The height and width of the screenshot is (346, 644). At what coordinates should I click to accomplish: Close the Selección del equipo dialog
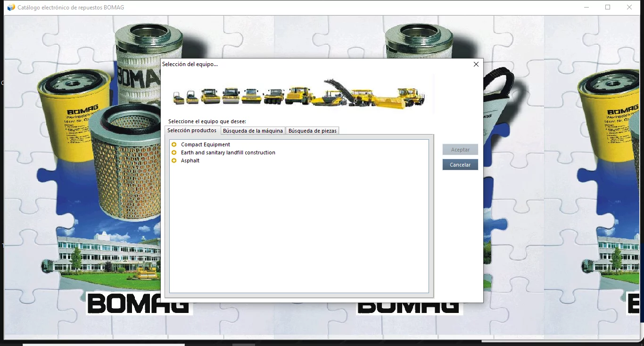(476, 64)
